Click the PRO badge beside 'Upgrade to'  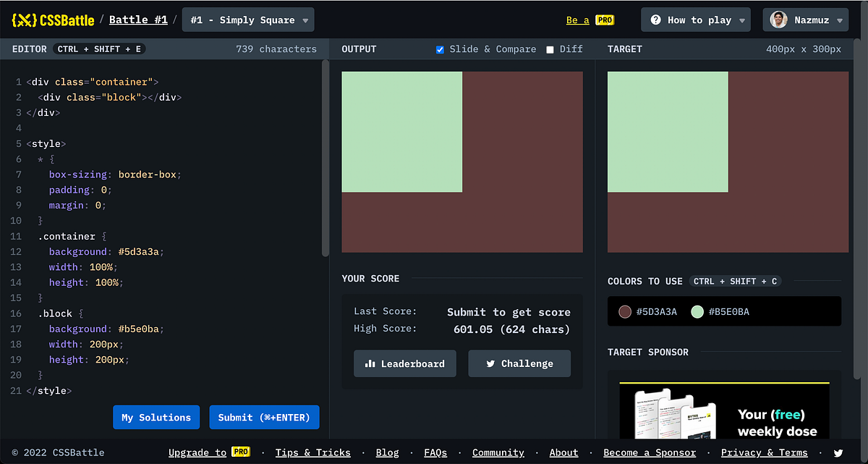(x=241, y=451)
